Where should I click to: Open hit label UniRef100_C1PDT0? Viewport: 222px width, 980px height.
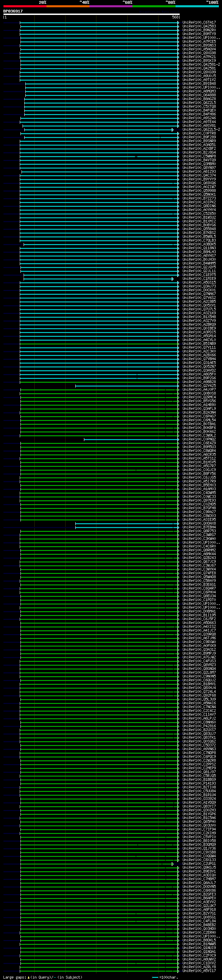199,600
